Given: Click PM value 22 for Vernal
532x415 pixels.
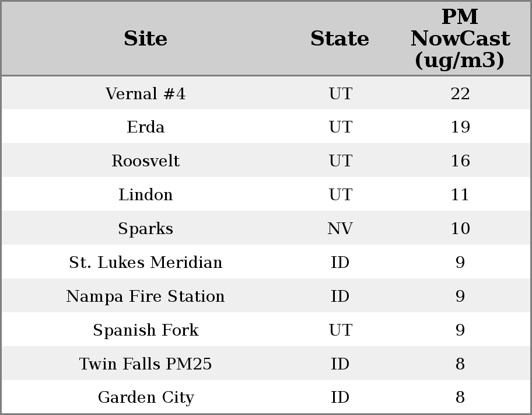Looking at the screenshot, I should pyautogui.click(x=460, y=93).
